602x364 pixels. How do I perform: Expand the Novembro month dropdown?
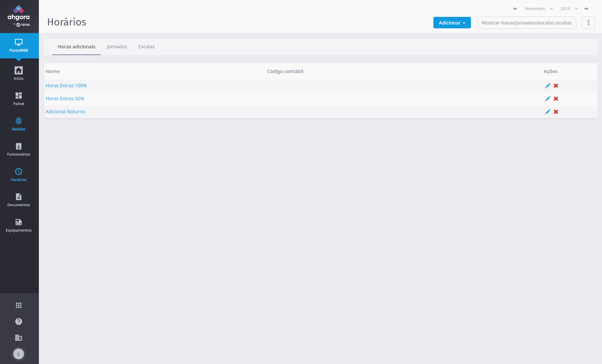539,9
